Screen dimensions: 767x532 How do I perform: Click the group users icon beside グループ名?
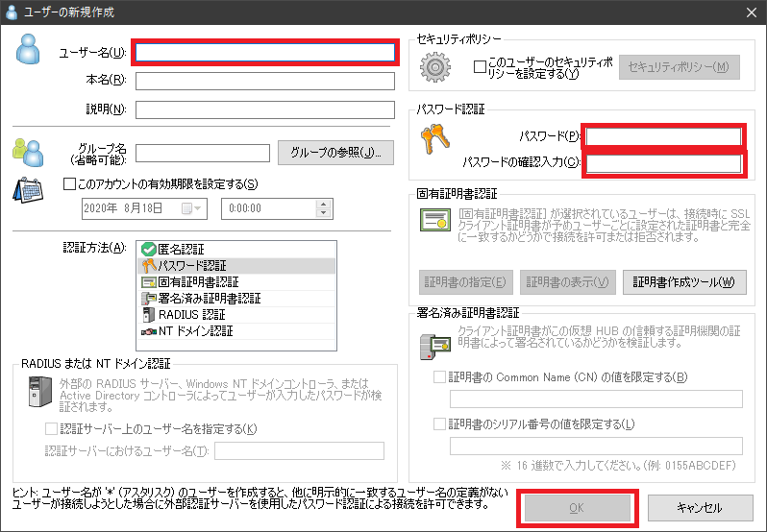coord(28,153)
